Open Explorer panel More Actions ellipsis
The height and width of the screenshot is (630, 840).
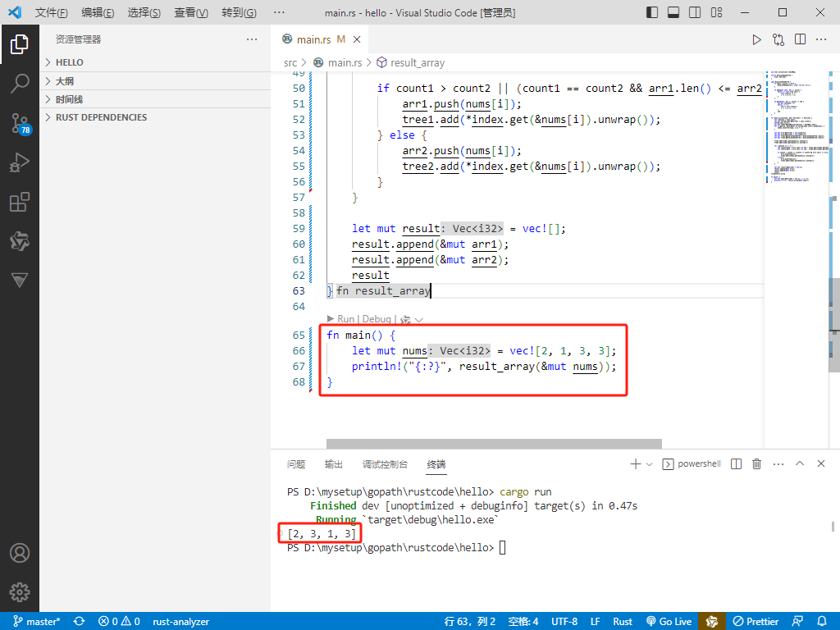coord(252,39)
